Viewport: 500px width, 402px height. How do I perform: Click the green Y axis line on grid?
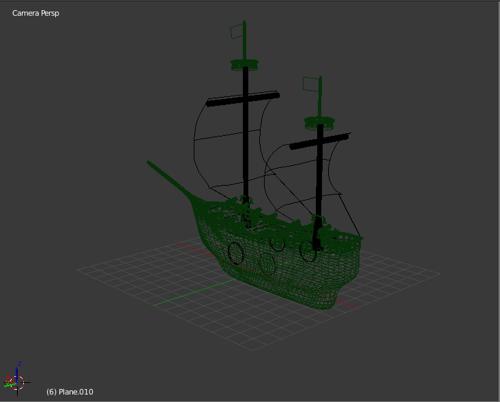coord(195,292)
